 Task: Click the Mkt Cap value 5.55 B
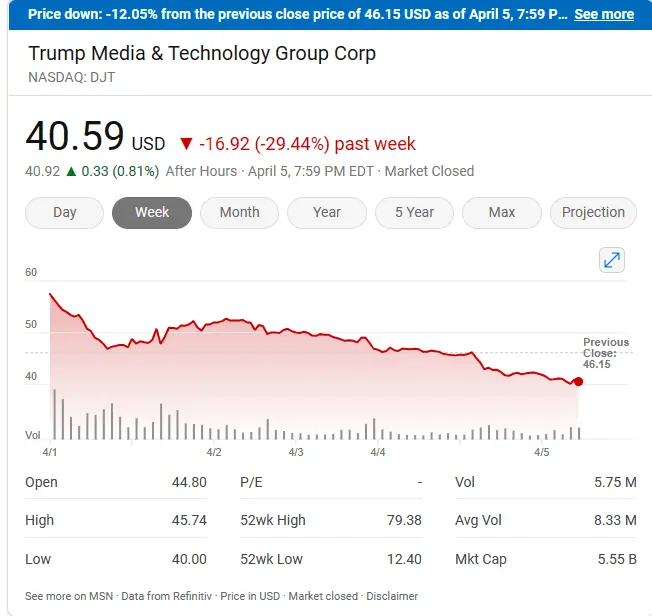coord(616,559)
